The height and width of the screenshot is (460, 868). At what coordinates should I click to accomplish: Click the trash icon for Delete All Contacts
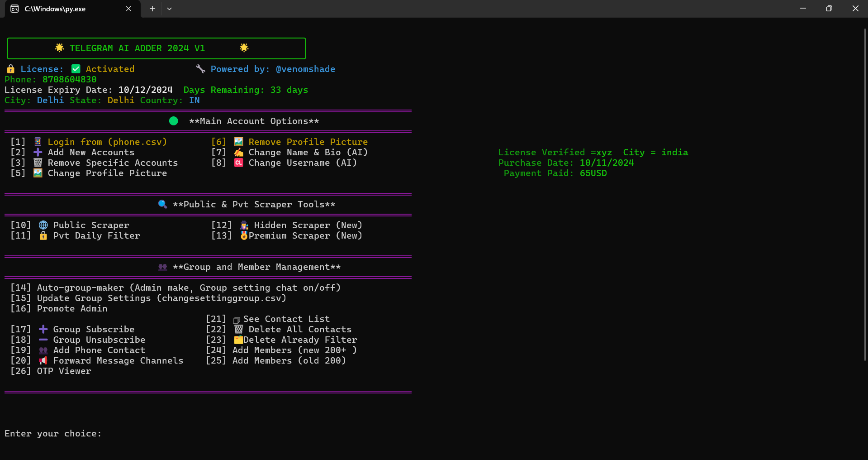239,329
